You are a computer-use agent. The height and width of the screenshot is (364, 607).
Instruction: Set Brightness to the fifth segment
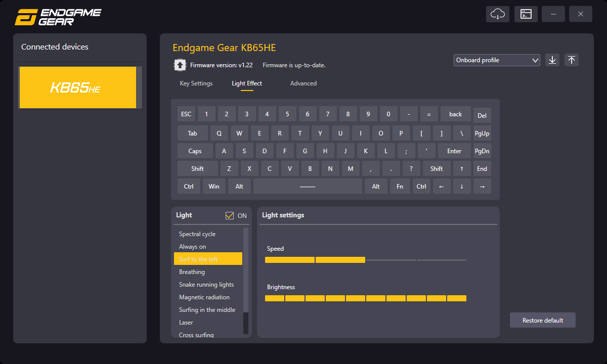point(356,298)
